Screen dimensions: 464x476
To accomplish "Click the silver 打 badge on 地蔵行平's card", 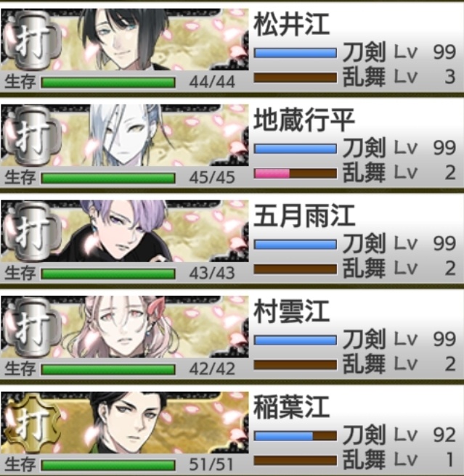I will [33, 137].
